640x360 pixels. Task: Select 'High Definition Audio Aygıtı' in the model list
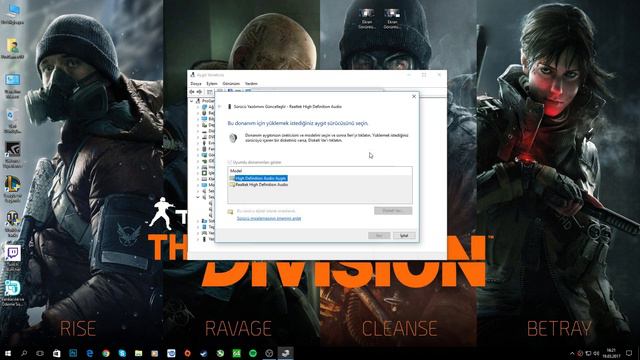(x=261, y=178)
